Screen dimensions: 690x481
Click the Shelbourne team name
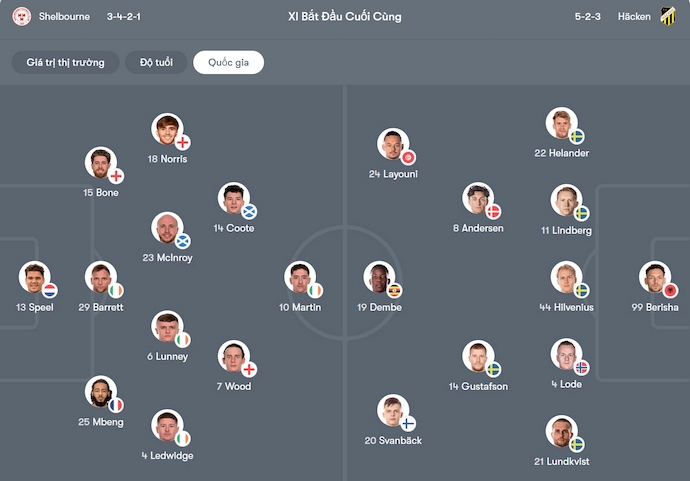tap(64, 16)
